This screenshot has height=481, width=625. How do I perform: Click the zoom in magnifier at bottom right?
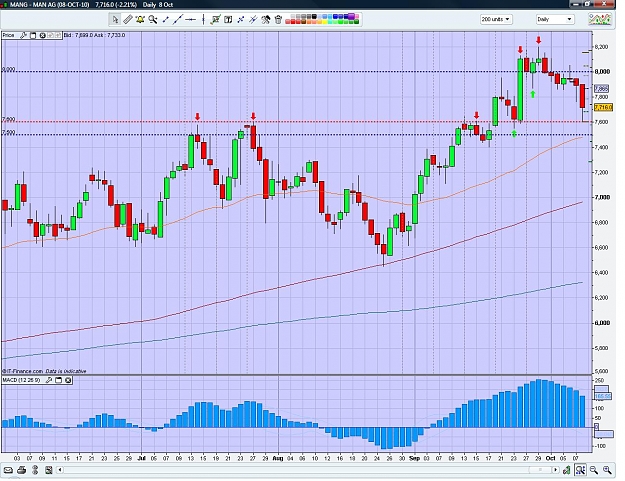pyautogui.click(x=607, y=470)
